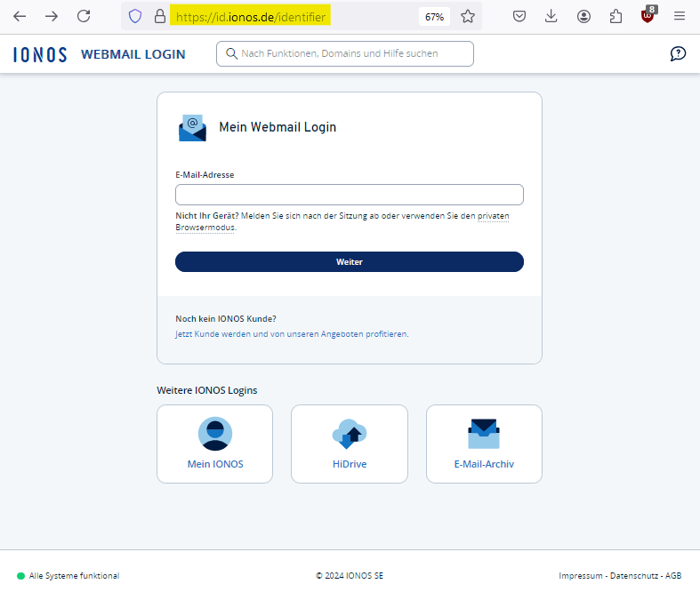
Task: Open the browser downloads panel
Action: [551, 16]
